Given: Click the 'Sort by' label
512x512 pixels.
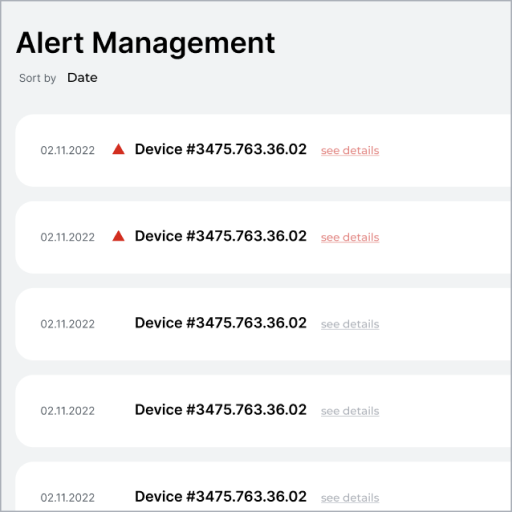Looking at the screenshot, I should tap(37, 78).
